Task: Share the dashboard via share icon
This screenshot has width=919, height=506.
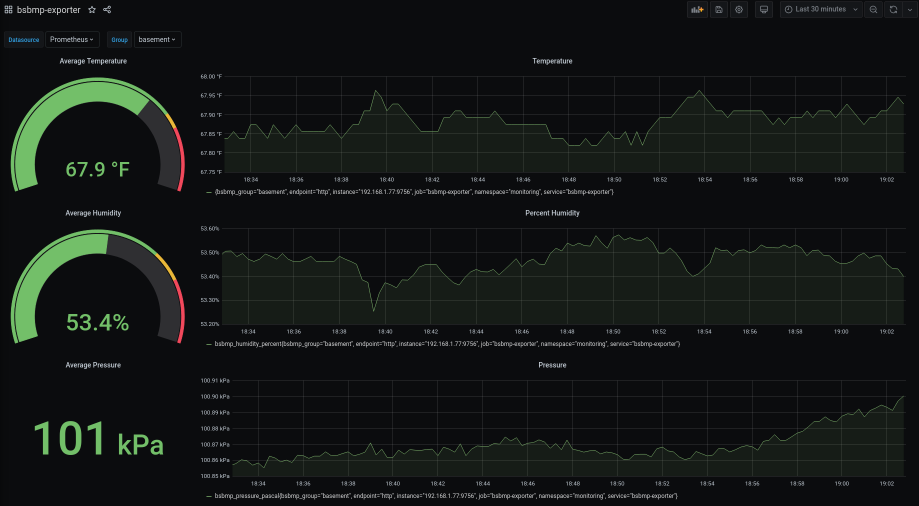Action: click(107, 9)
